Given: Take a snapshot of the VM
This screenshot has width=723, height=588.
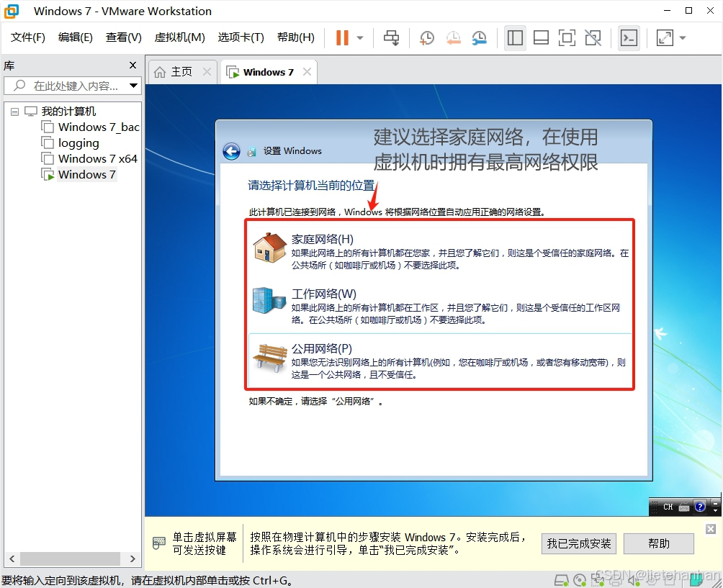Looking at the screenshot, I should pos(427,38).
